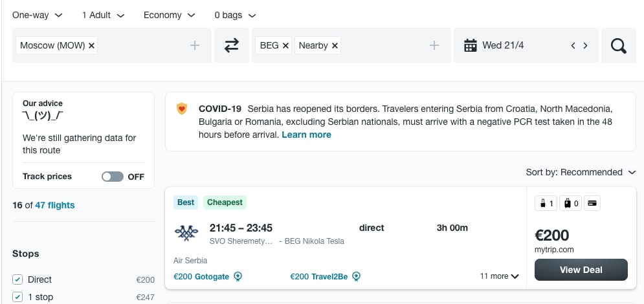Expand the 11 more providers list
Image resolution: width=644 pixels, height=304 pixels.
[x=500, y=277]
